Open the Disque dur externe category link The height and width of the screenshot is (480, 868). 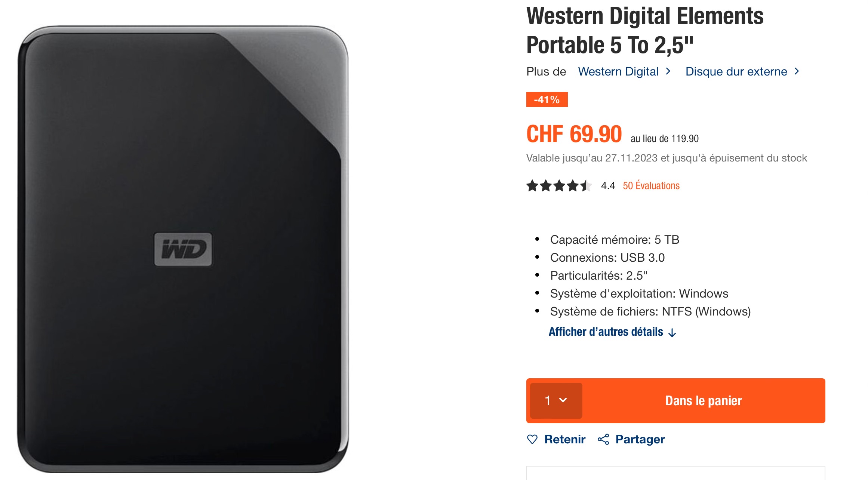click(736, 71)
